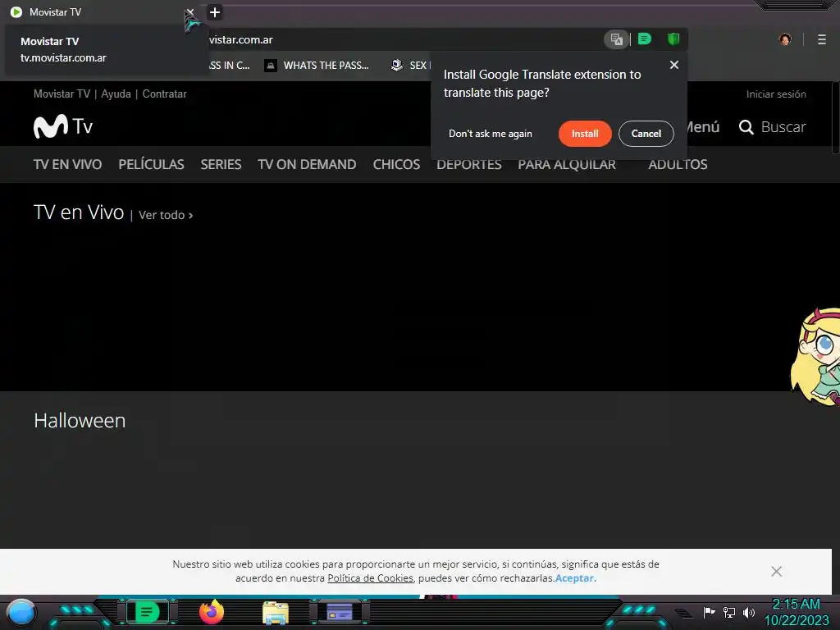Open a new tab with plus button

point(215,12)
